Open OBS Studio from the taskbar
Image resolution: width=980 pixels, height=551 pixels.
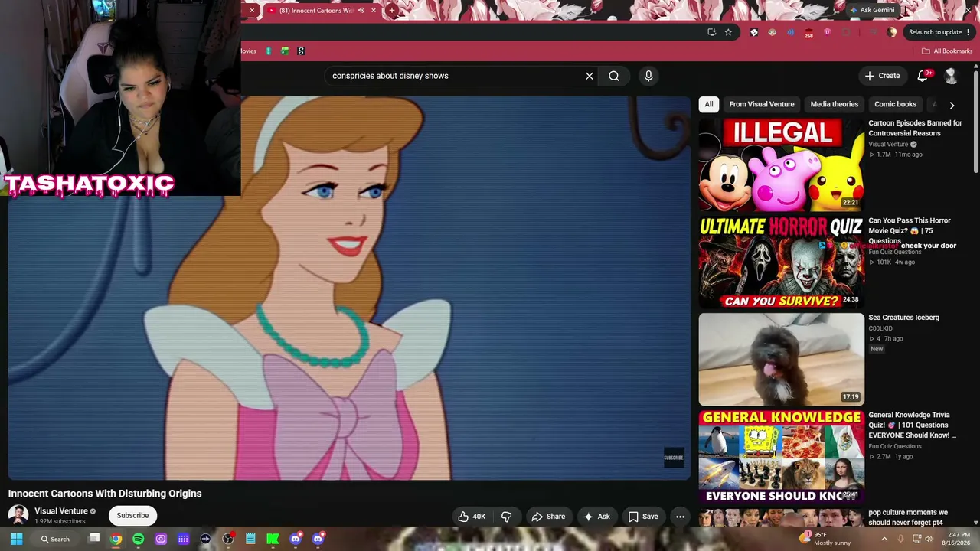tap(227, 539)
